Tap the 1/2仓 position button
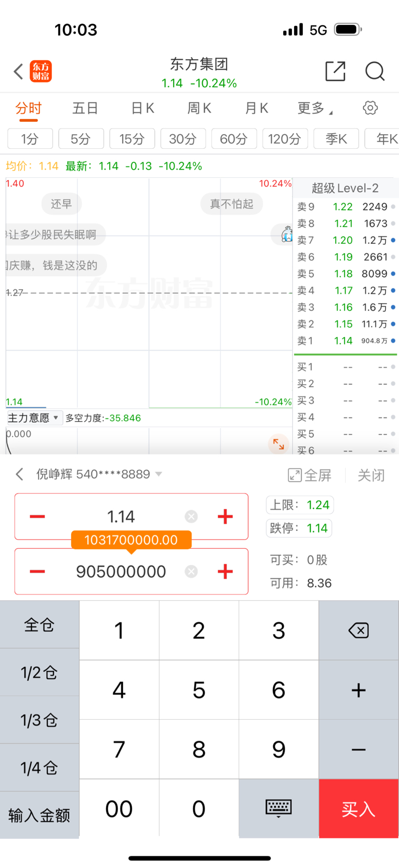Viewport: 399px width, 868px height. point(39,672)
